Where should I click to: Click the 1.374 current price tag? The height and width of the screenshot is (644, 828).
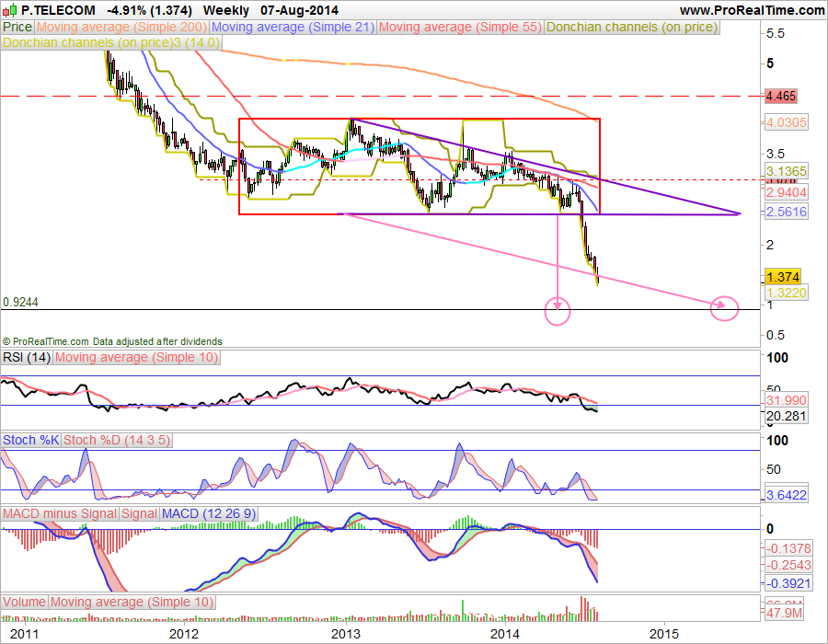point(783,277)
